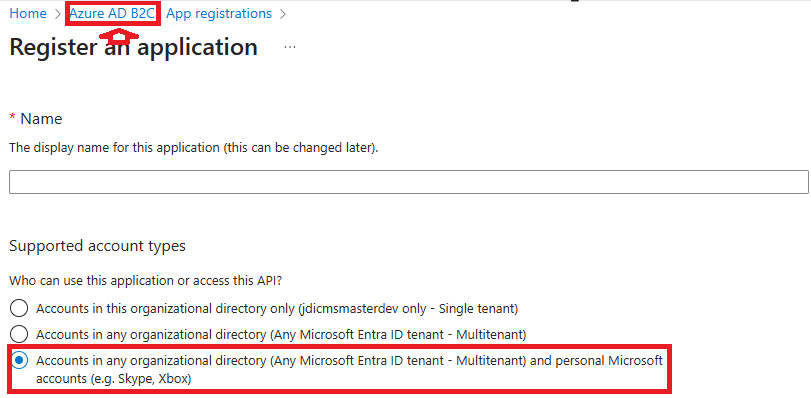Click the "Supported account types" heading
The width and height of the screenshot is (811, 398).
coord(97,246)
